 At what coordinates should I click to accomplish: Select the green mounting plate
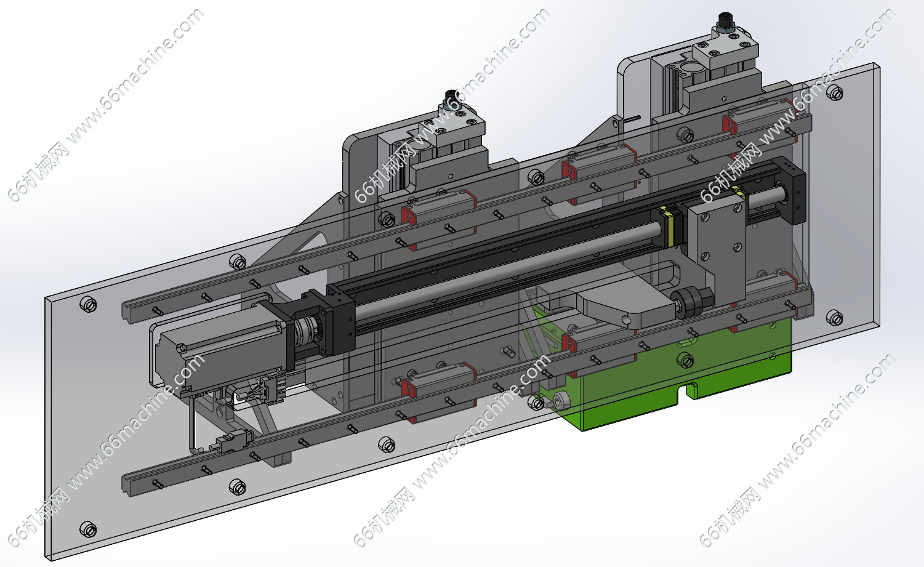622,394
